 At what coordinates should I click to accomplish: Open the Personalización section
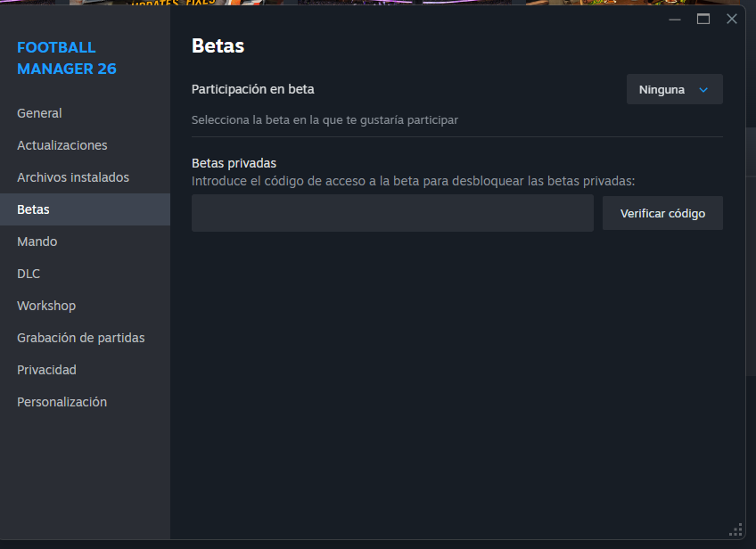62,402
